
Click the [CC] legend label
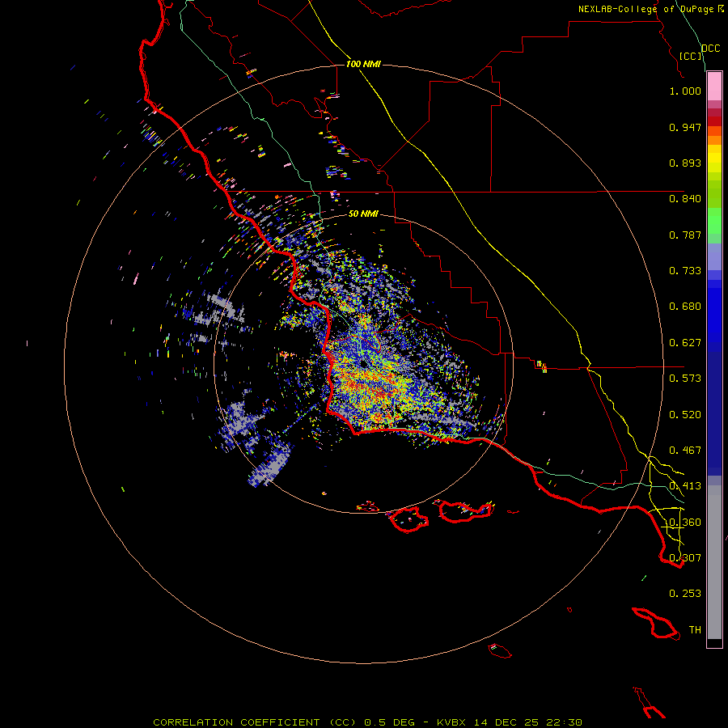point(691,56)
